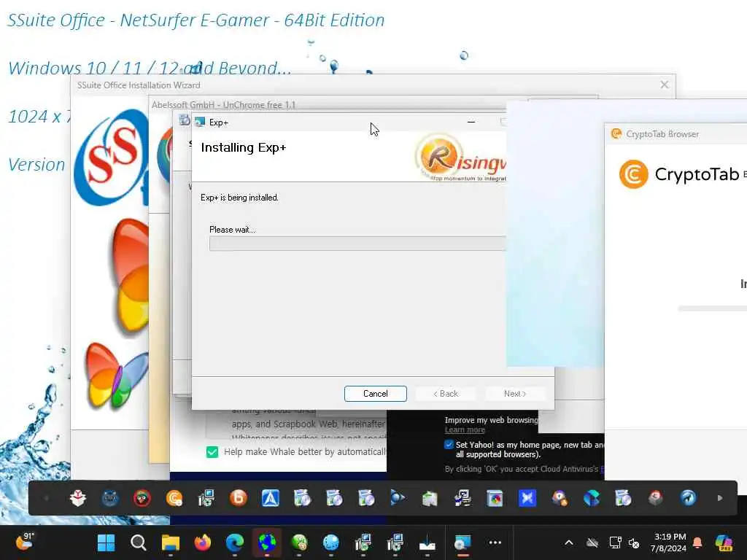Open the light blue globe app on taskbar

pyautogui.click(x=330, y=542)
